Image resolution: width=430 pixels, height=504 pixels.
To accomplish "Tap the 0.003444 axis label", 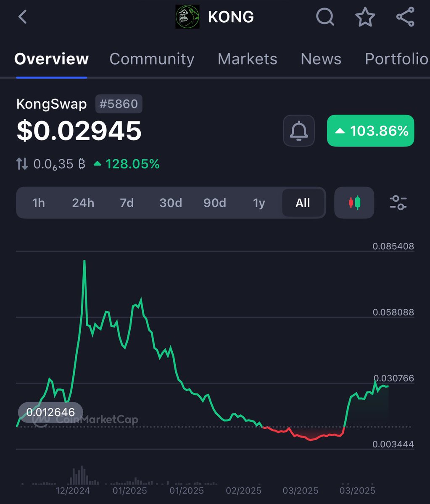I will tap(393, 444).
